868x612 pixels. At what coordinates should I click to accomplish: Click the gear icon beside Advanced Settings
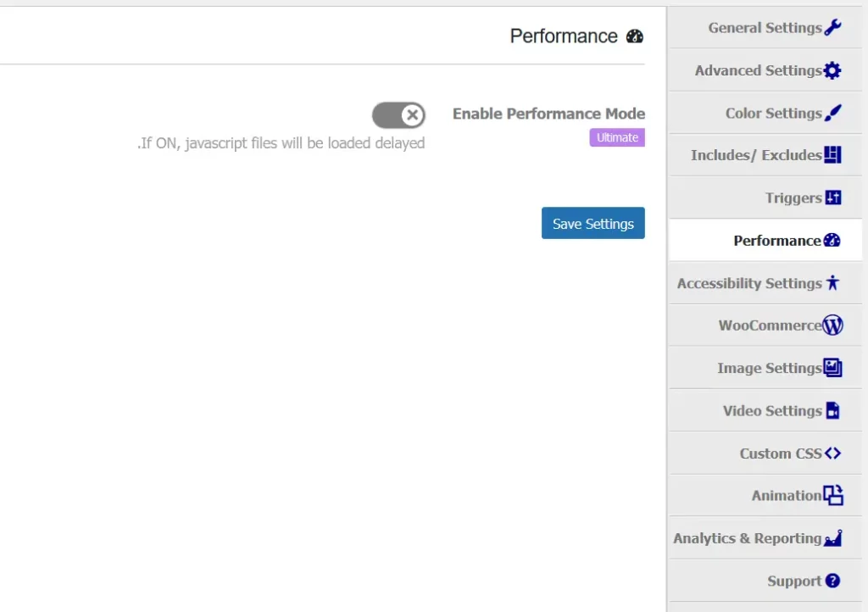tap(832, 70)
